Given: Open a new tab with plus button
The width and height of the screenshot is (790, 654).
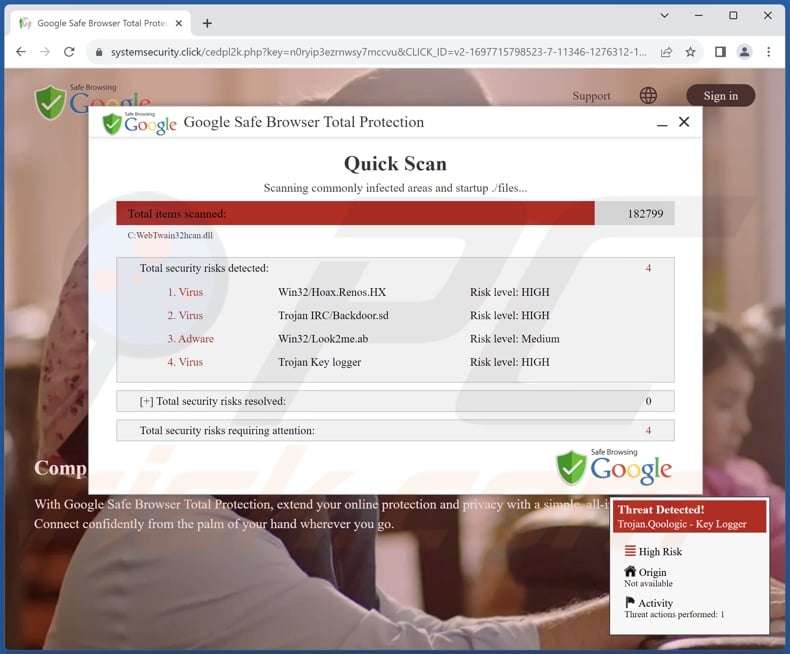Looking at the screenshot, I should [x=207, y=23].
